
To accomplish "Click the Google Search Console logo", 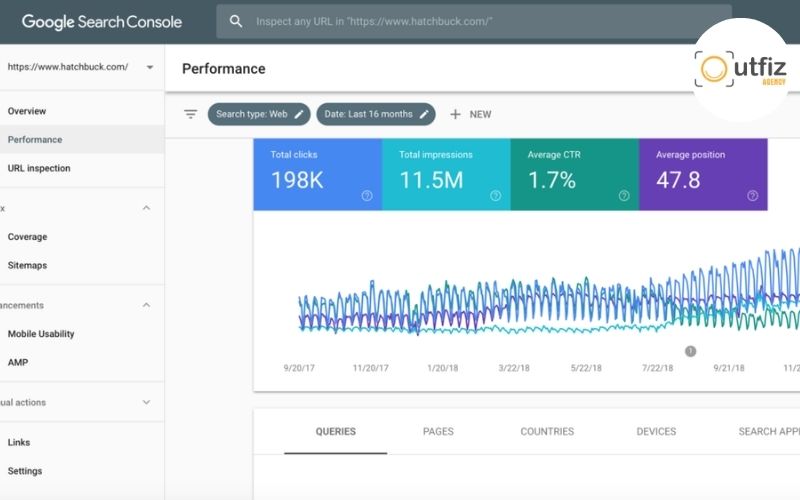I will click(102, 22).
